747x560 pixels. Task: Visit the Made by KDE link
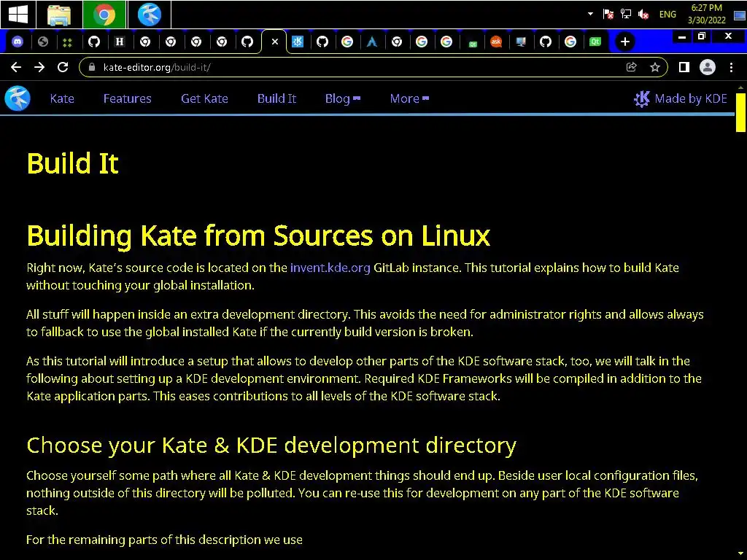coord(681,98)
